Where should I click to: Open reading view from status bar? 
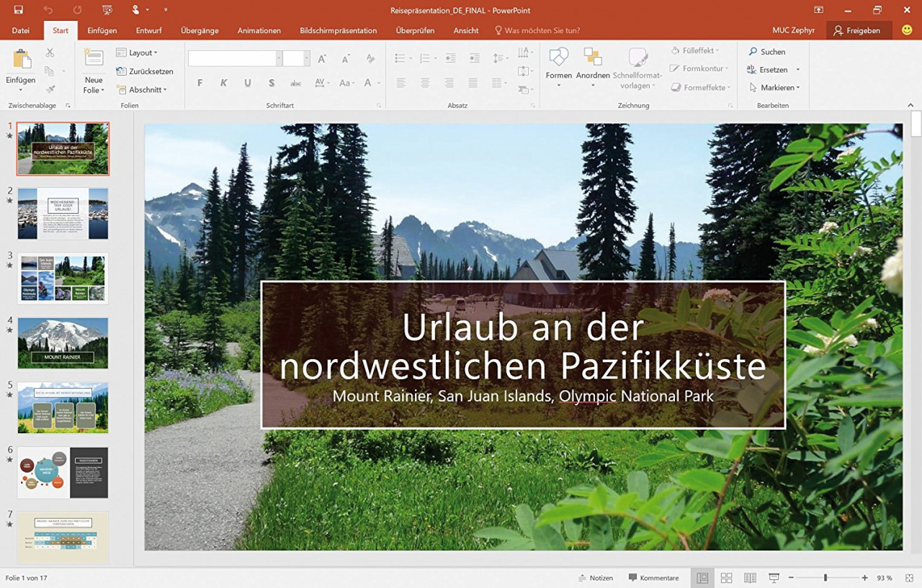750,578
